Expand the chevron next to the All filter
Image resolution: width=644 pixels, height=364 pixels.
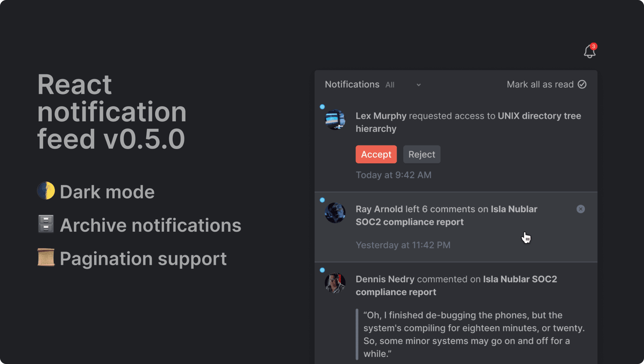coord(418,85)
